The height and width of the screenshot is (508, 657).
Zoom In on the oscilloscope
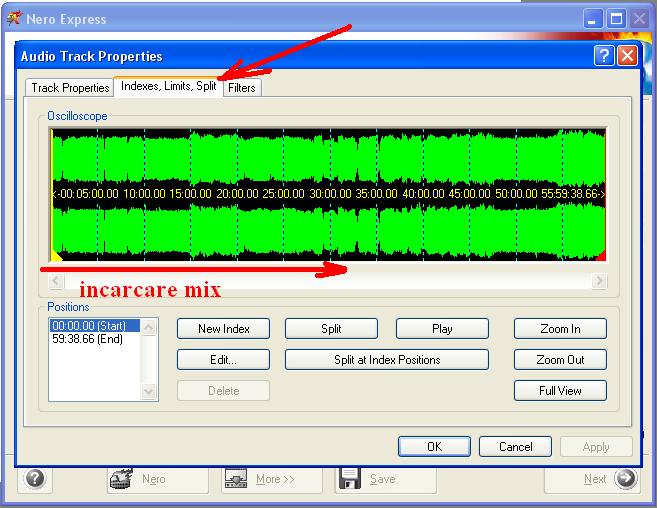pyautogui.click(x=560, y=329)
